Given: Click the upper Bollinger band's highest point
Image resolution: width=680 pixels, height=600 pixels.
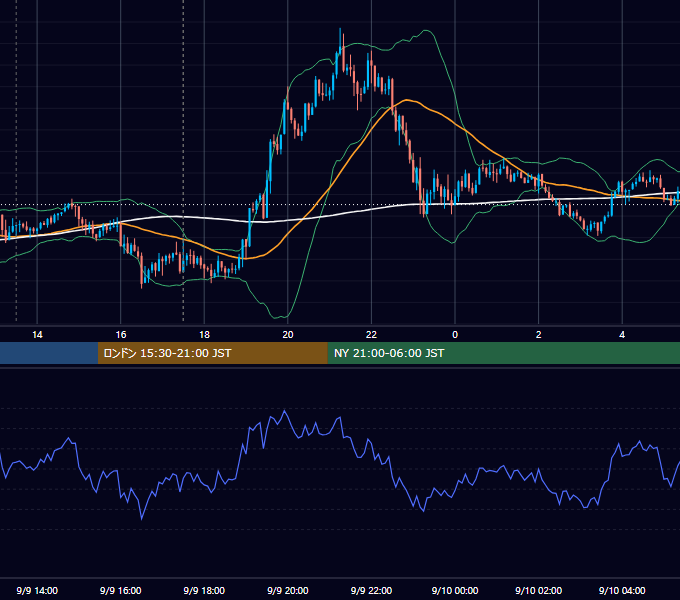Looking at the screenshot, I should (426, 30).
